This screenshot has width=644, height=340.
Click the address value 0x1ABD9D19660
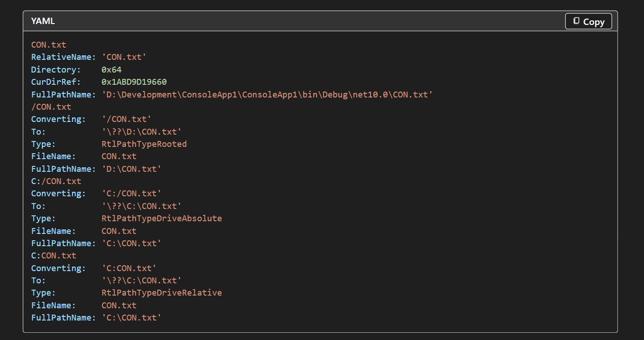tap(134, 82)
